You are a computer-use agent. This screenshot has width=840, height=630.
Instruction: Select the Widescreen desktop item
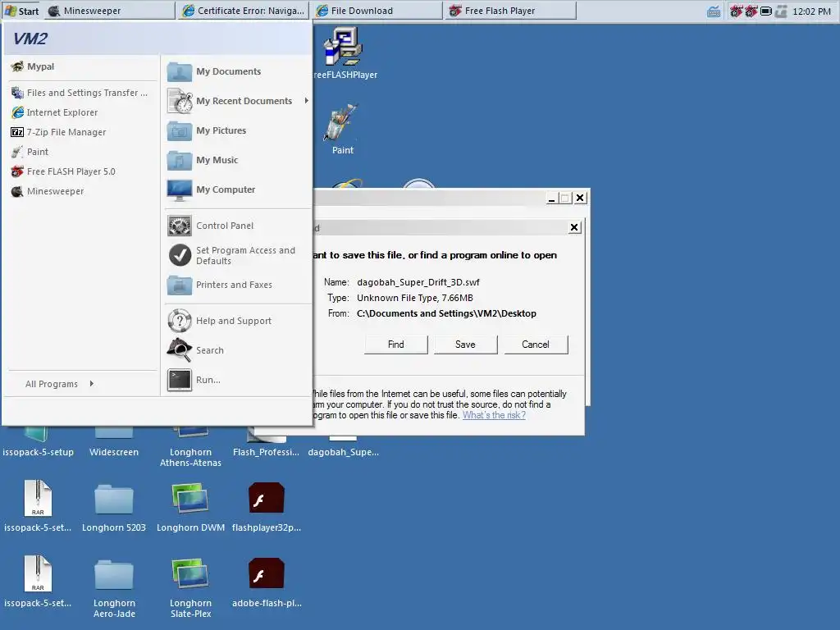point(113,442)
